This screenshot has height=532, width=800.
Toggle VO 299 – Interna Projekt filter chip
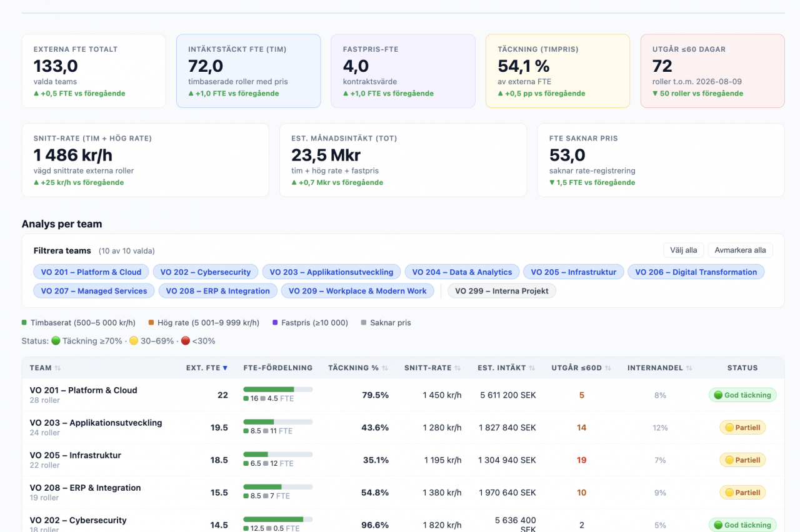tap(502, 291)
